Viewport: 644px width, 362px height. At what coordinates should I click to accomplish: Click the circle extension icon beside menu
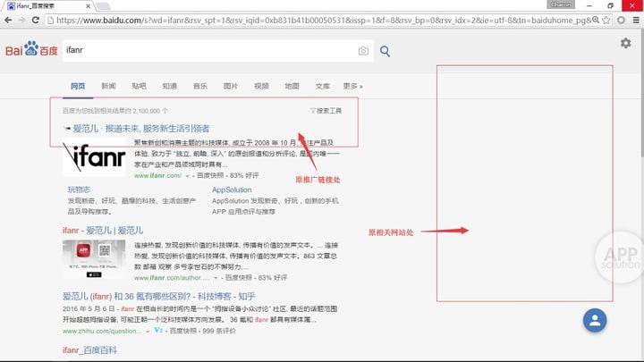pyautogui.click(x=621, y=20)
